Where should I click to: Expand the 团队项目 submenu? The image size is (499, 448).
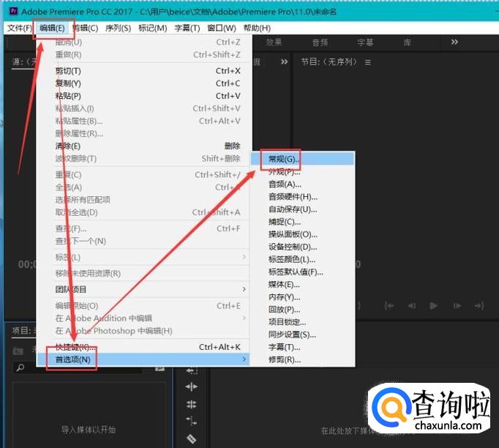[144, 289]
